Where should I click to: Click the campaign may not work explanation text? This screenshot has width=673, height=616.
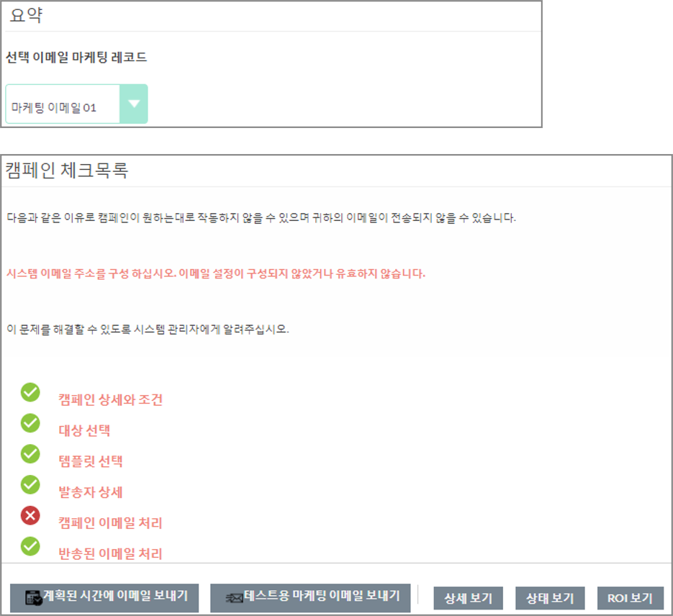click(x=261, y=218)
